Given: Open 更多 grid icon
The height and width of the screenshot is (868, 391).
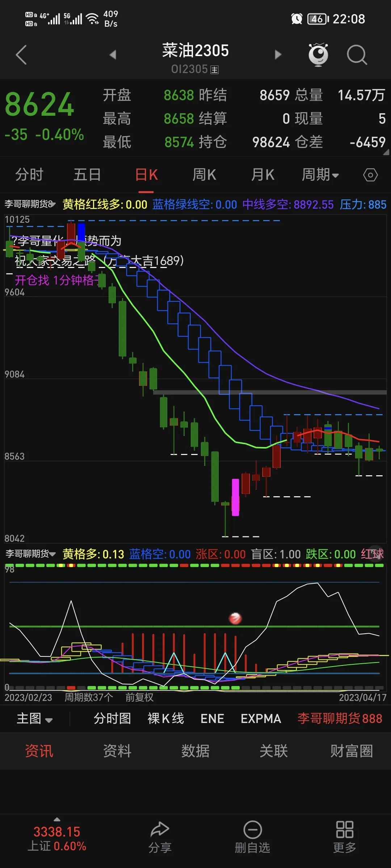Looking at the screenshot, I should pyautogui.click(x=345, y=829).
